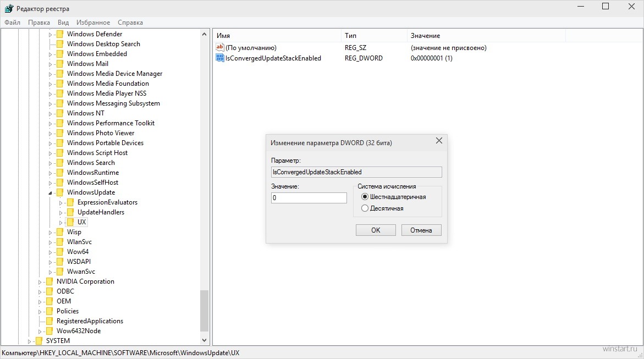The height and width of the screenshot is (359, 644).
Task: Click the DWORD icon of IsConvergedUpdateStackEnabled
Action: pyautogui.click(x=220, y=58)
